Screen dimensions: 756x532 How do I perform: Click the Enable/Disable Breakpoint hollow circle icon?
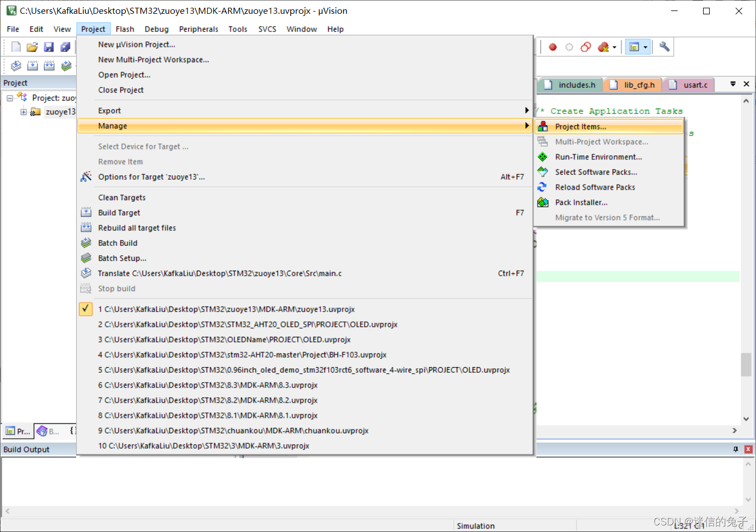[569, 47]
